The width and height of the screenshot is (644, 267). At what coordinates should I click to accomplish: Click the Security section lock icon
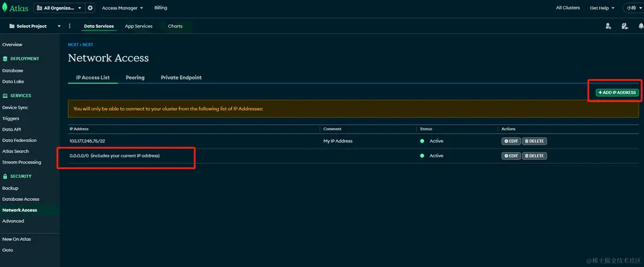(5, 176)
